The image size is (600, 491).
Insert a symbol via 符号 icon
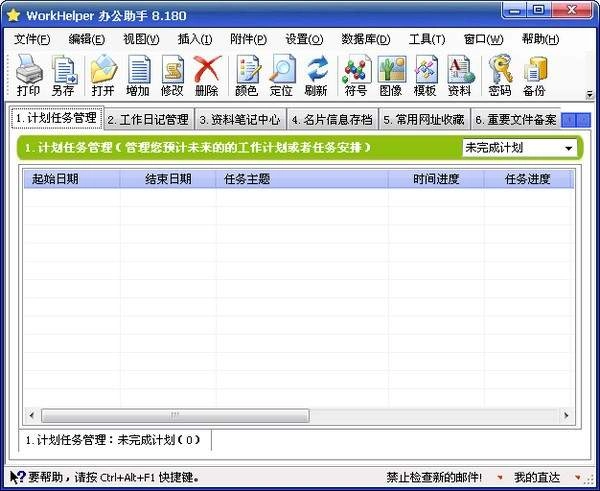pos(356,75)
